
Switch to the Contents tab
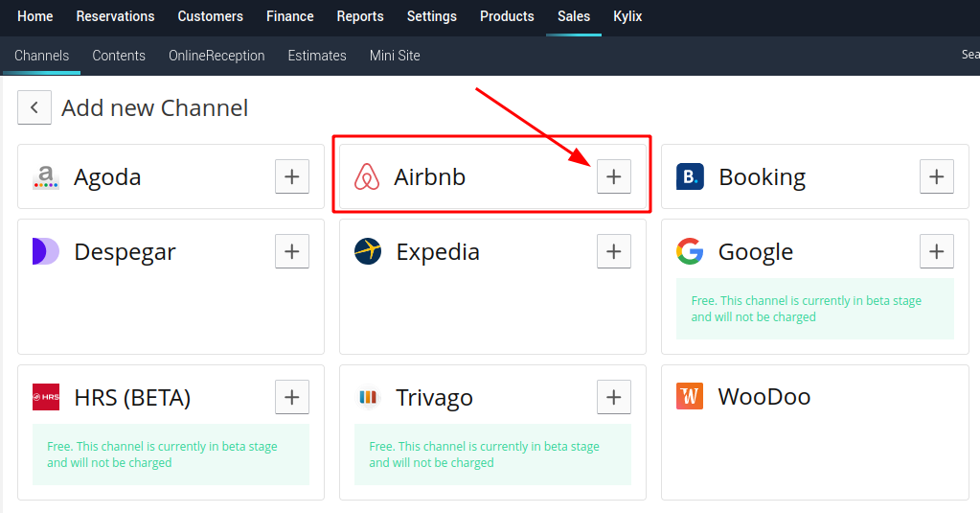[119, 56]
